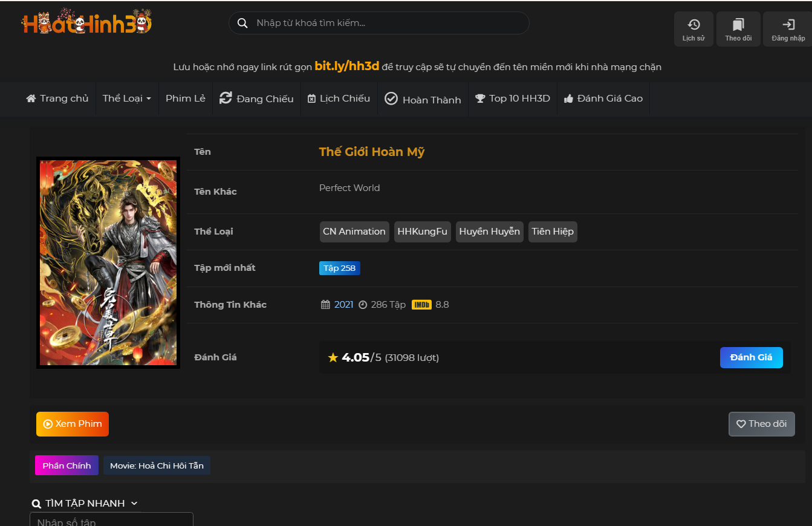Click the Xem Phim play button
The image size is (812, 526).
[x=73, y=424]
